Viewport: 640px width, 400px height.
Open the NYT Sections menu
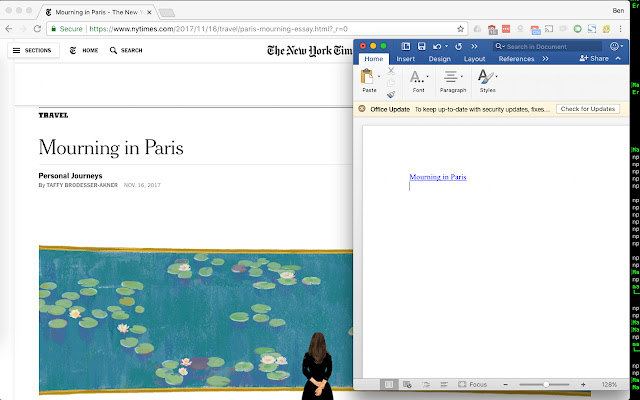coord(32,50)
